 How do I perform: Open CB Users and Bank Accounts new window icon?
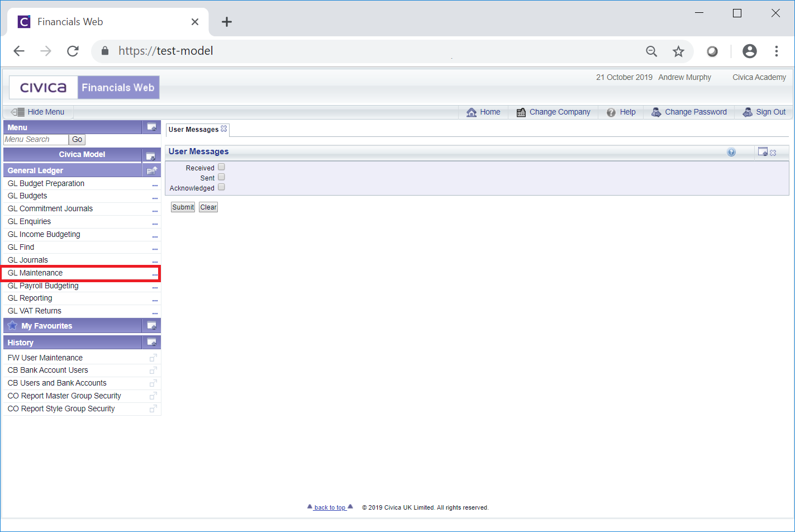153,383
